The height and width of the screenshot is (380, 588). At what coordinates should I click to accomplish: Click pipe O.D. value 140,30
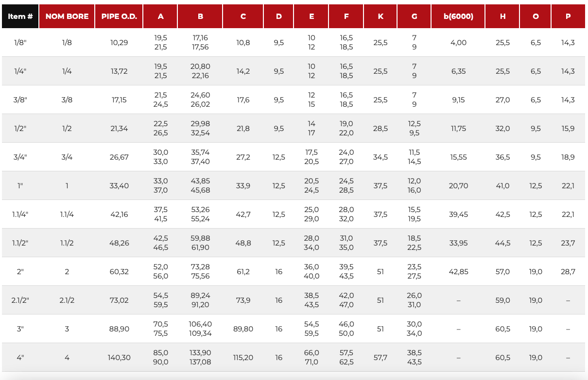(x=119, y=358)
